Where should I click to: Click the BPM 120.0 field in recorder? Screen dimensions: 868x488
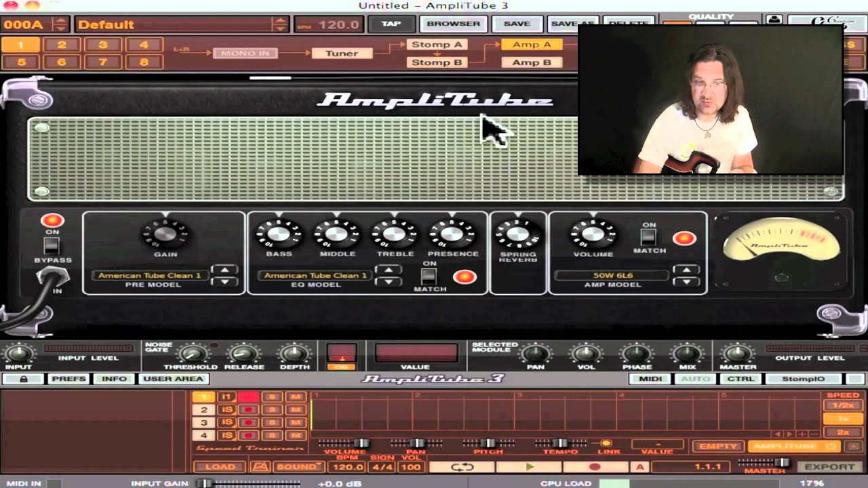coord(348,466)
